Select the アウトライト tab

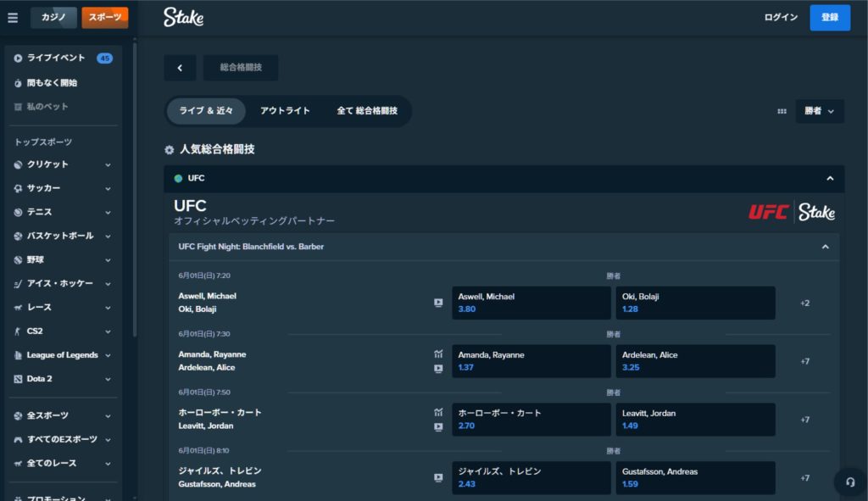tap(285, 111)
